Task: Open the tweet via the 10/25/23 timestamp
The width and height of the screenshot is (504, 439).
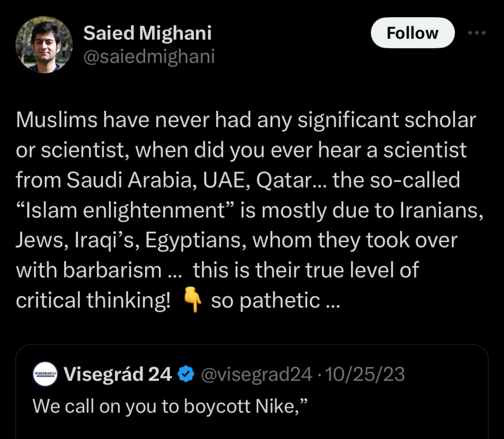Action: 364,375
